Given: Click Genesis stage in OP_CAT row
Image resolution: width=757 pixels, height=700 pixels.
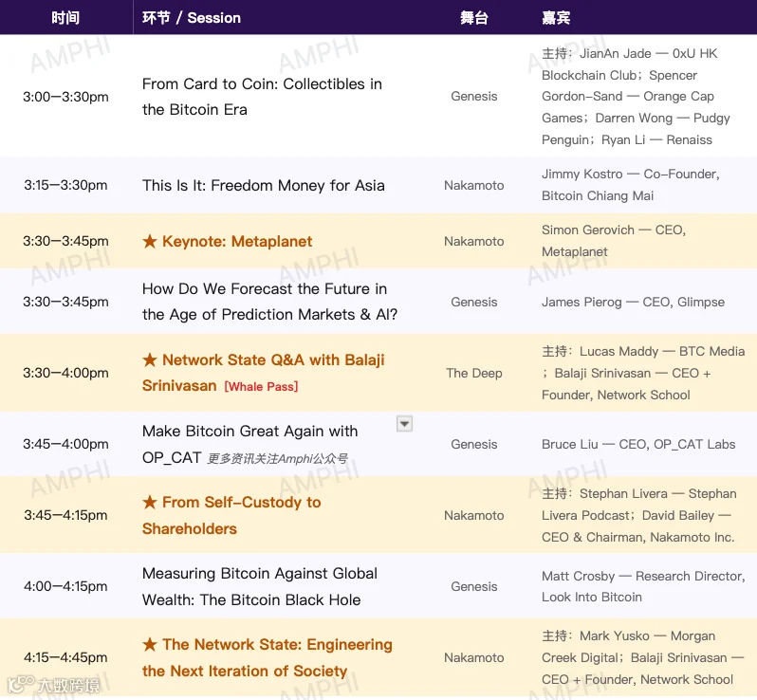Looking at the screenshot, I should pyautogui.click(x=473, y=444).
